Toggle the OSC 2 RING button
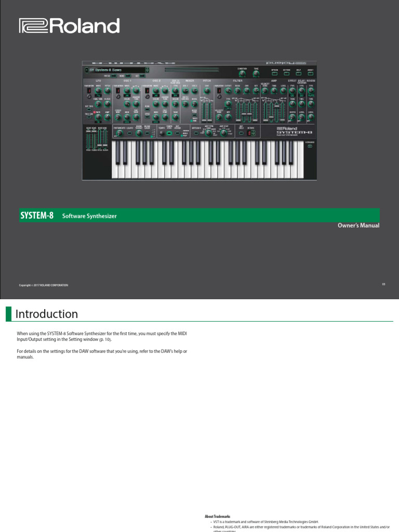 coord(147,109)
